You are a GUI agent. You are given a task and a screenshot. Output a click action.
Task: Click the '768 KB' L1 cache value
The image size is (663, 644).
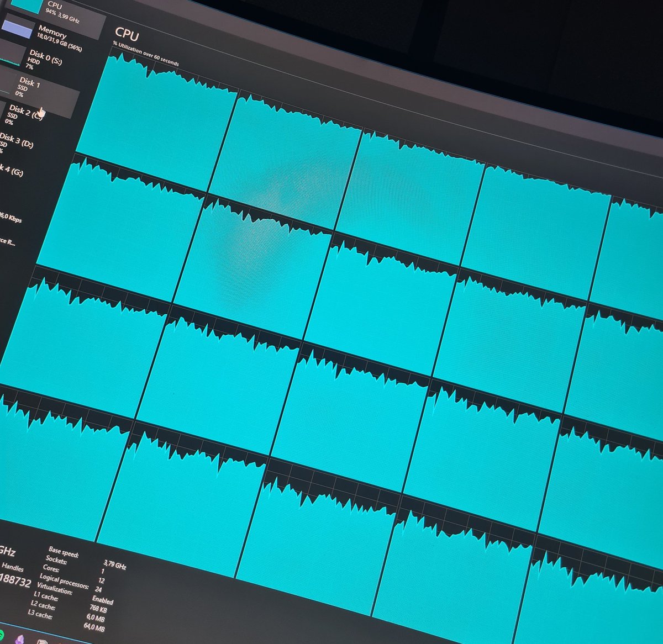(x=98, y=609)
